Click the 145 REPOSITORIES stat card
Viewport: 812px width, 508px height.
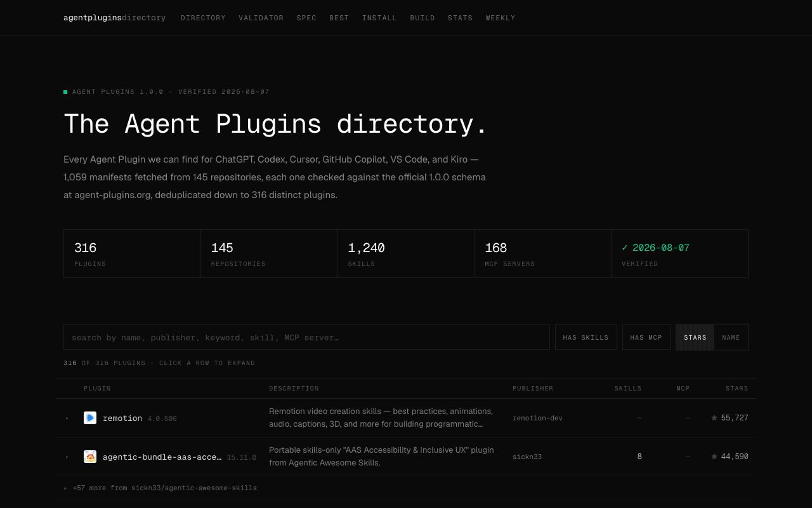[x=269, y=254]
